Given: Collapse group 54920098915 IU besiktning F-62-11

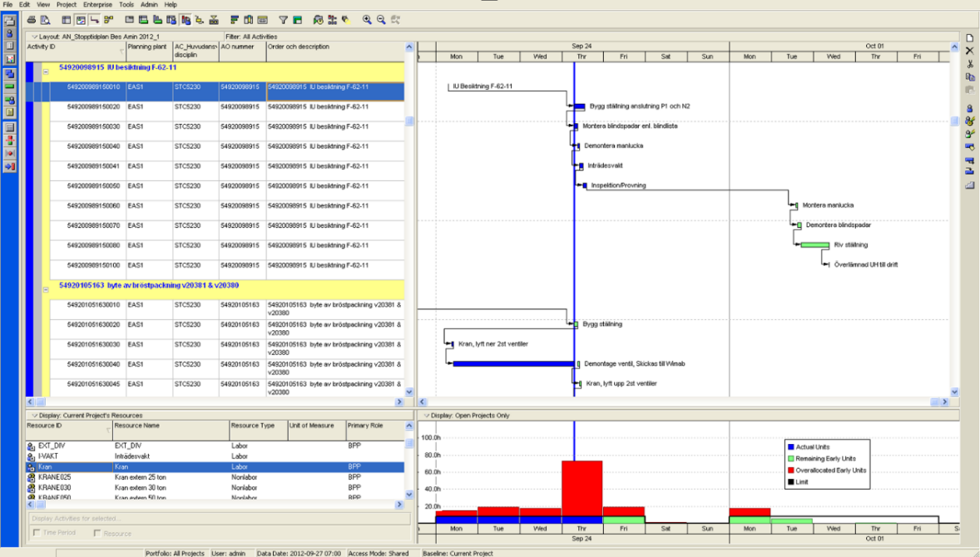Looking at the screenshot, I should pos(46,71).
